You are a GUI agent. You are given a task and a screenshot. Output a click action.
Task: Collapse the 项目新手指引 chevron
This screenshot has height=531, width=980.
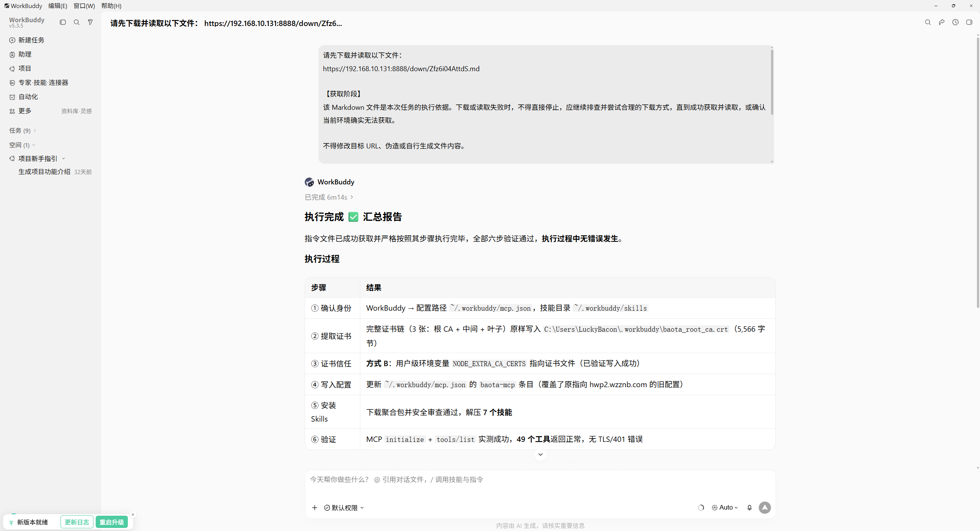pyautogui.click(x=64, y=158)
